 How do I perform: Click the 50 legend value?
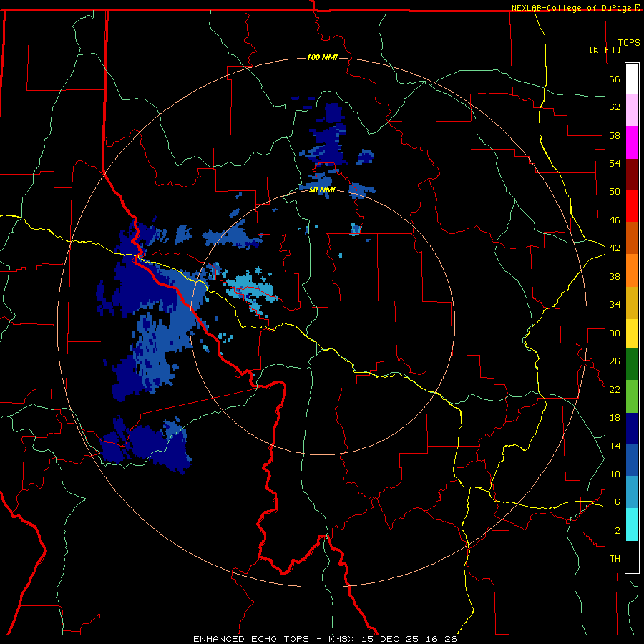point(615,192)
